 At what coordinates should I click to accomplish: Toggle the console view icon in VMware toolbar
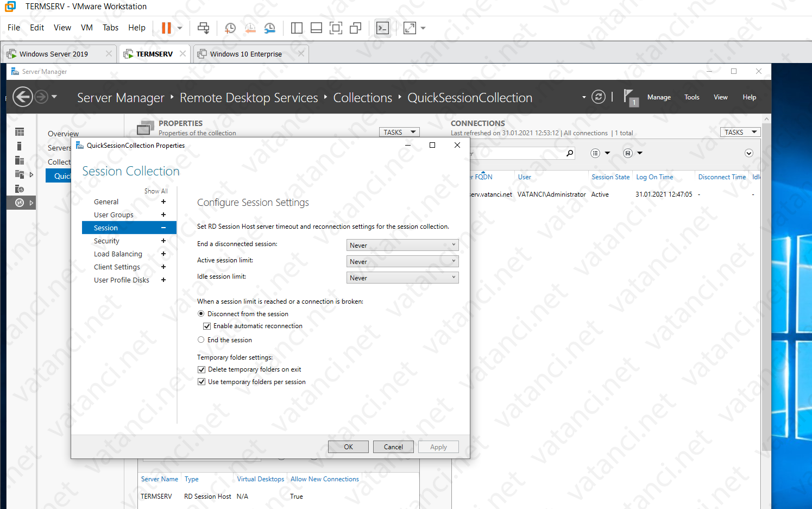[382, 28]
